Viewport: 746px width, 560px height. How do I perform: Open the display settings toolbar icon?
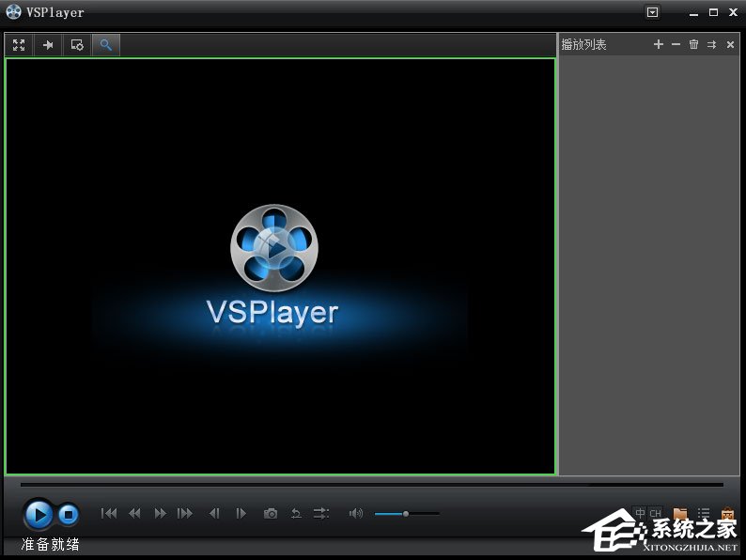[x=77, y=45]
